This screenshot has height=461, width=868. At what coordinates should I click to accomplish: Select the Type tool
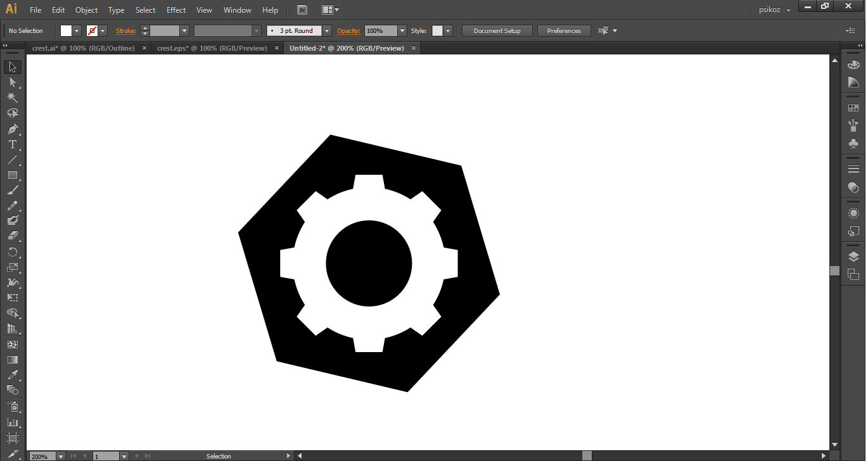point(12,144)
